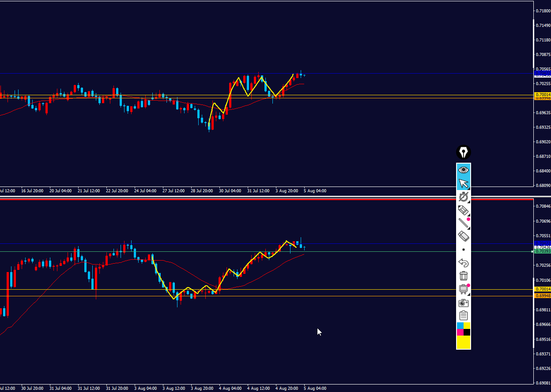Select the straight line tool
The width and height of the screenshot is (551, 392).
(x=464, y=223)
